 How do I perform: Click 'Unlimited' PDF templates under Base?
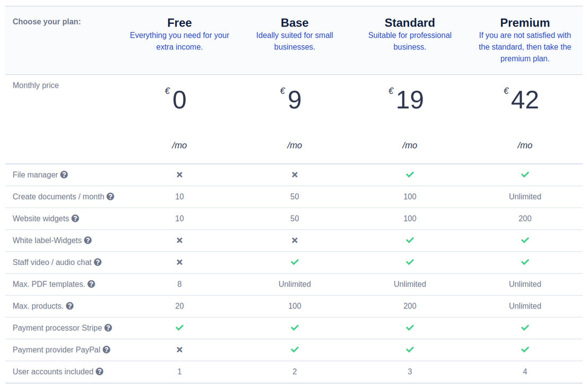295,284
